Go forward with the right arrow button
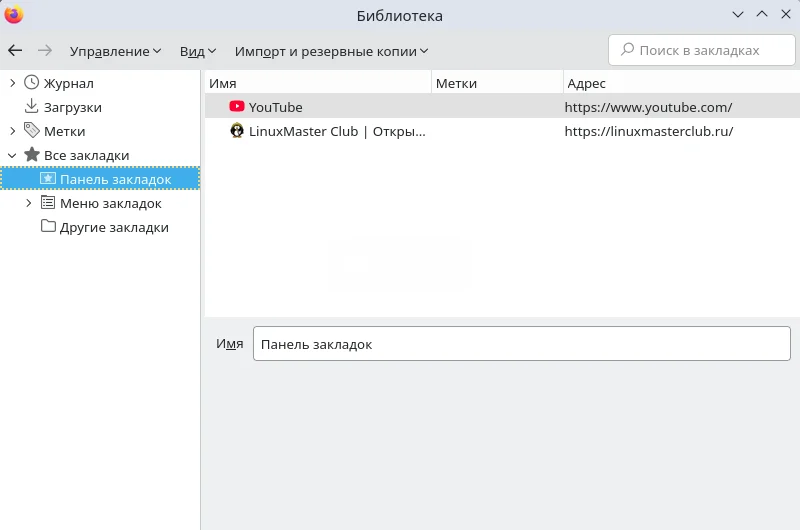The width and height of the screenshot is (800, 530). click(x=45, y=50)
